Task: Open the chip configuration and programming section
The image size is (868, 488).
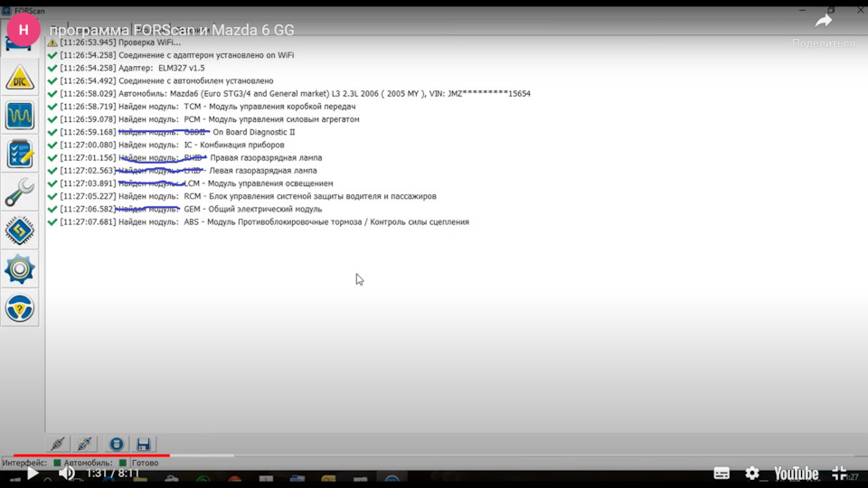Action: [20, 230]
